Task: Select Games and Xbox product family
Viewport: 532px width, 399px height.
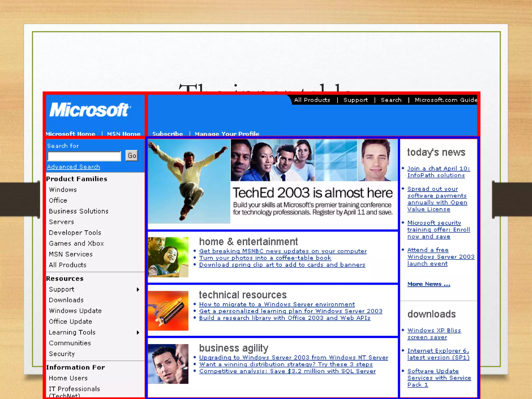Action: tap(76, 243)
